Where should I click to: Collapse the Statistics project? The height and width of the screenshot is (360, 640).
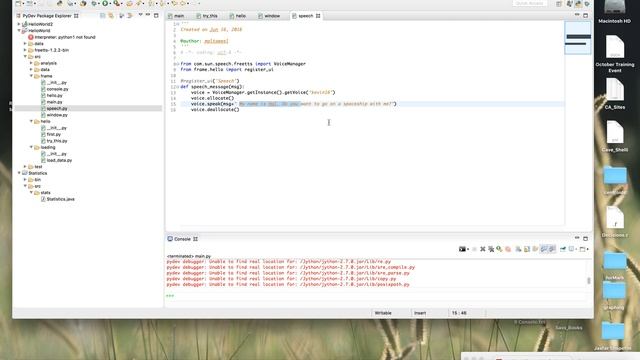[x=19, y=173]
